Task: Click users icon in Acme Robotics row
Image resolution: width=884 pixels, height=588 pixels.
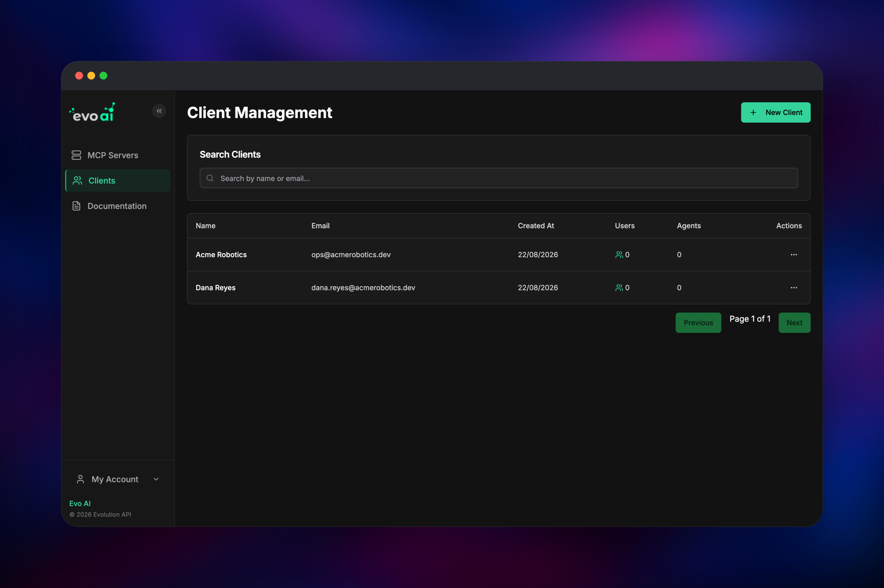Action: click(619, 255)
